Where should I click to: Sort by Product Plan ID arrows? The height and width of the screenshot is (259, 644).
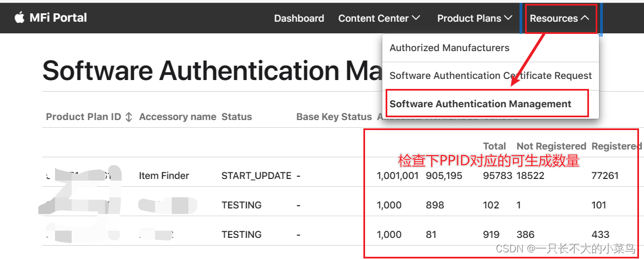(x=128, y=117)
